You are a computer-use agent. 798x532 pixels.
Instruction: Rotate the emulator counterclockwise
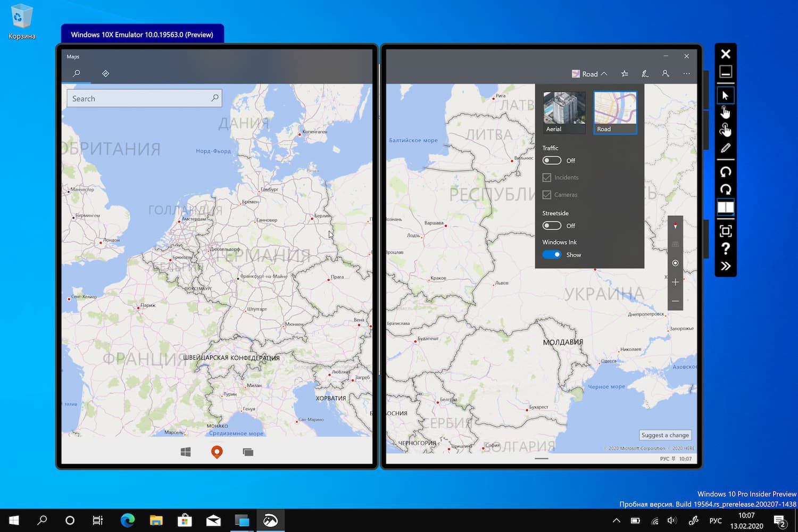[x=726, y=172]
